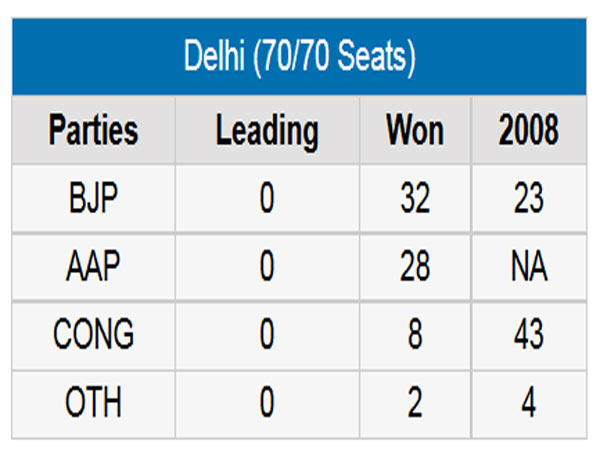Image resolution: width=600 pixels, height=450 pixels.
Task: Click the Delhi (70/70 Seats) title banner
Action: coord(299,57)
